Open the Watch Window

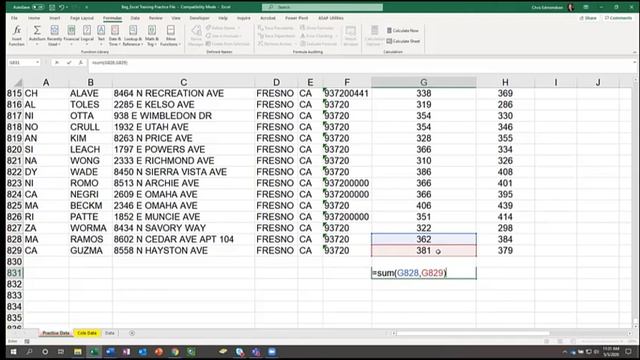click(x=351, y=35)
